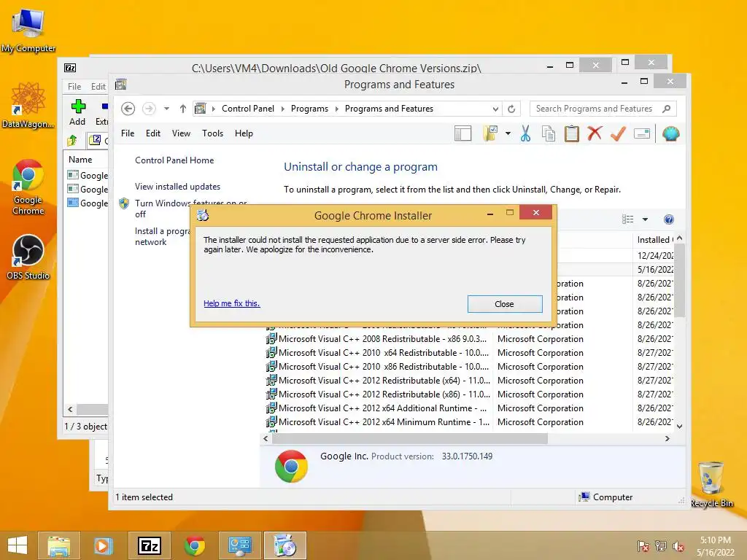Viewport: 747px width, 560px height.
Task: Click OBS Studio desktop shortcut
Action: click(x=28, y=257)
